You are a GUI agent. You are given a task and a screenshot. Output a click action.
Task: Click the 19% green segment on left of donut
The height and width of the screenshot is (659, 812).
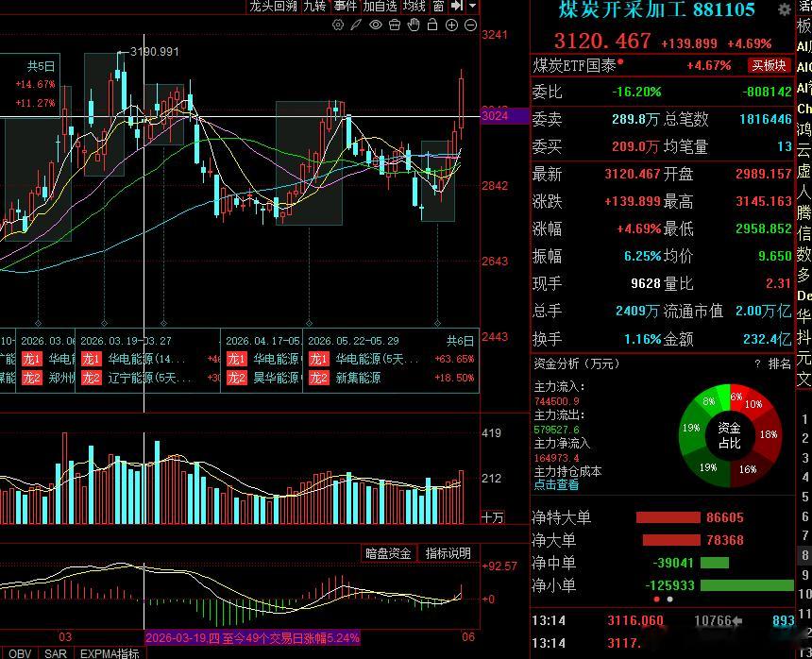(x=691, y=428)
